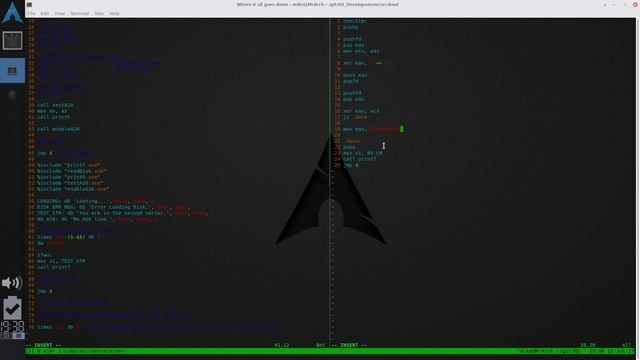640x360 pixels.
Task: Click the left pane '-- INSERT --' mode indicator
Action: [x=43, y=345]
